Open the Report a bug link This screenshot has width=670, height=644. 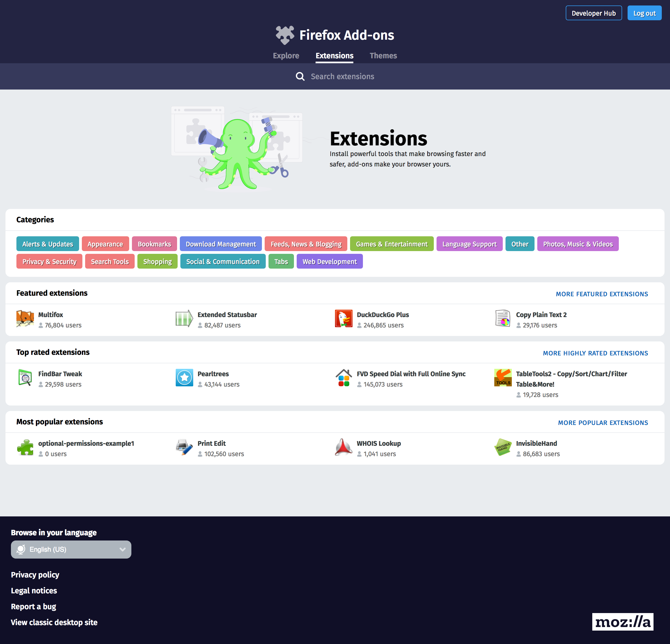(33, 606)
